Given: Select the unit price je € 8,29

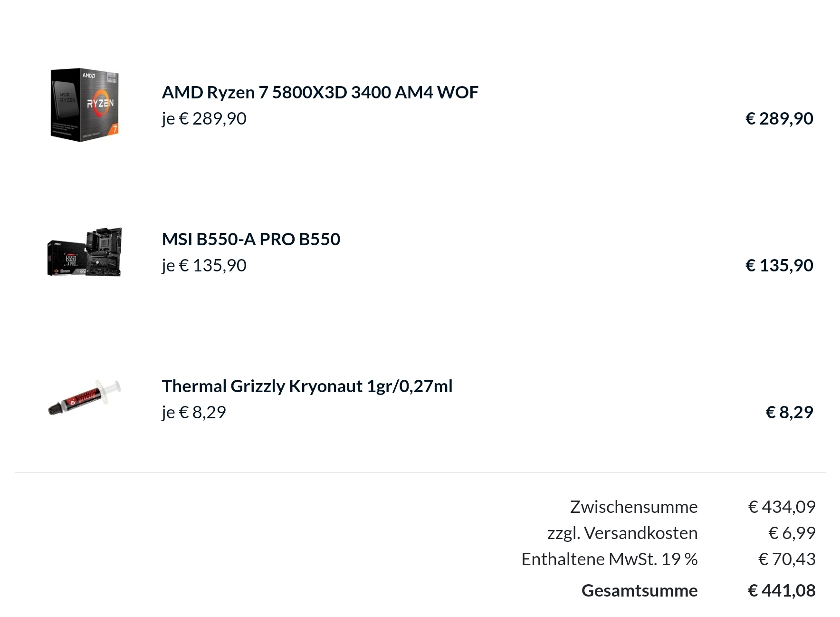Looking at the screenshot, I should [194, 412].
